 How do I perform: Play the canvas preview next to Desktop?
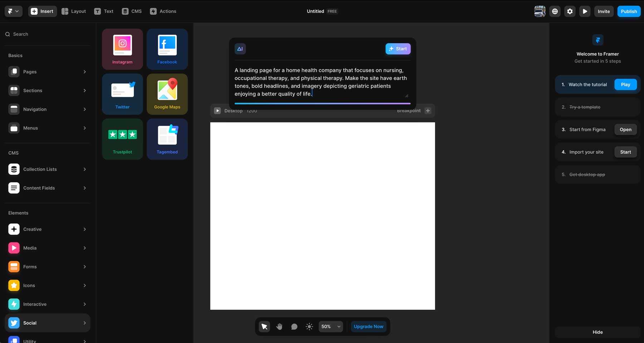(x=217, y=111)
